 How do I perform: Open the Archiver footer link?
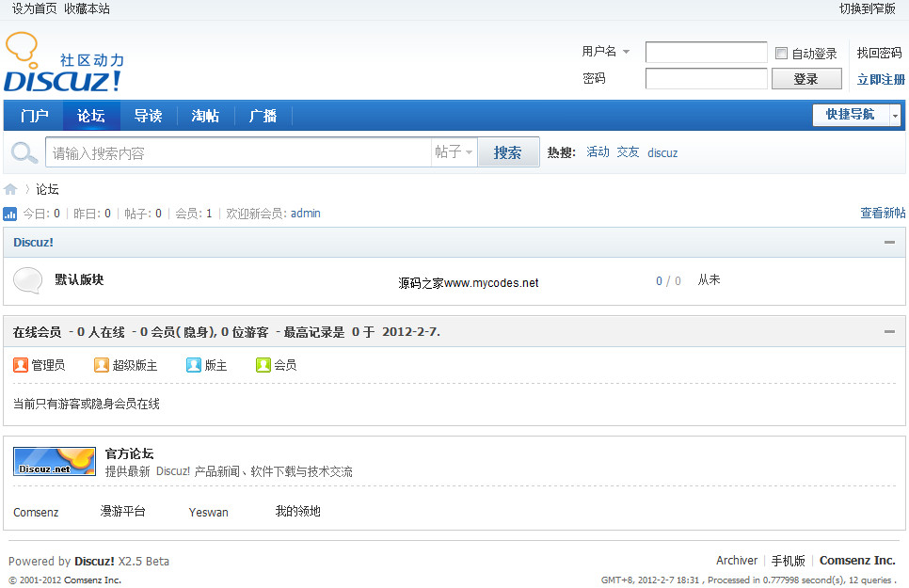click(737, 560)
